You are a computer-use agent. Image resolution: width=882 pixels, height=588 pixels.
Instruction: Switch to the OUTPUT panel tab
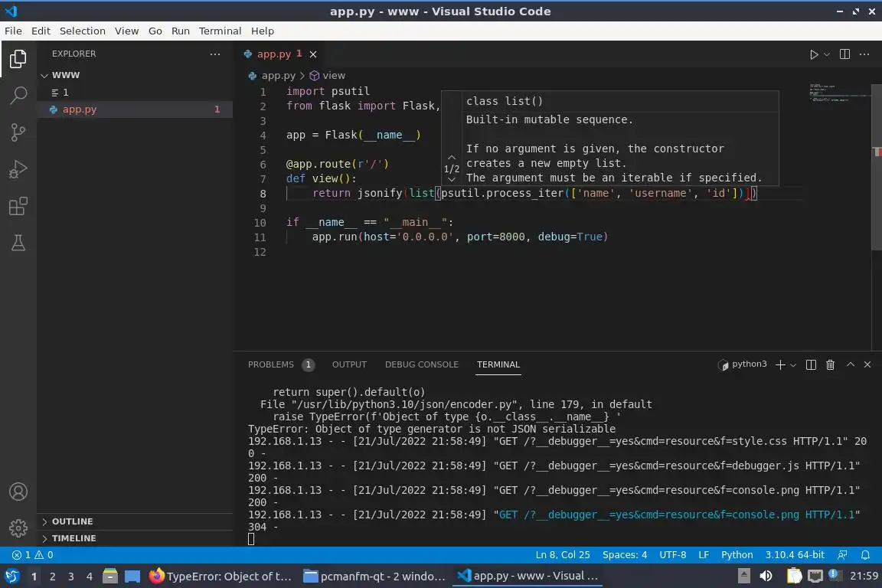pyautogui.click(x=349, y=364)
